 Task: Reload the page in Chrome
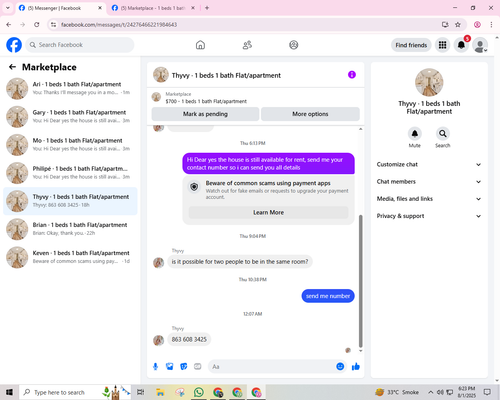(37, 25)
